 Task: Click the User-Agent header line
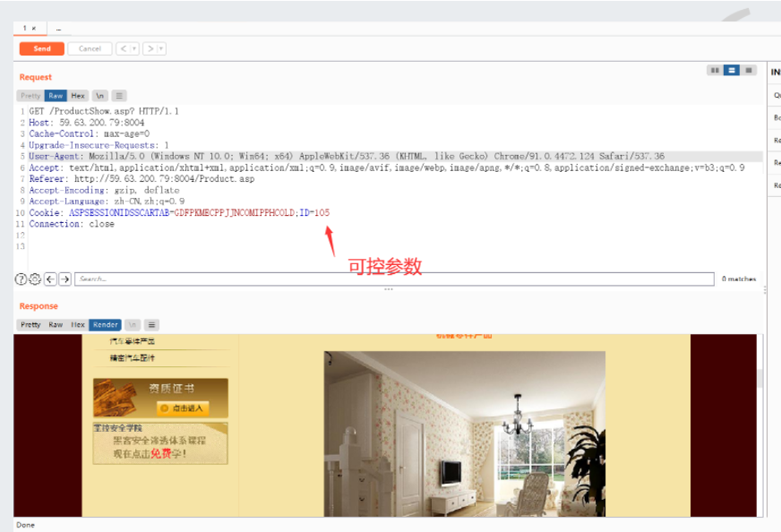coord(347,157)
